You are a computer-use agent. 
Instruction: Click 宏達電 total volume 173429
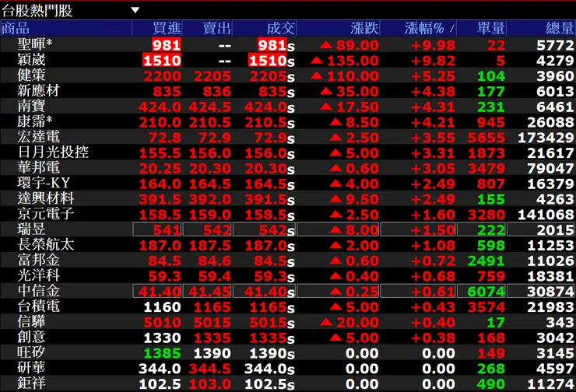546,138
